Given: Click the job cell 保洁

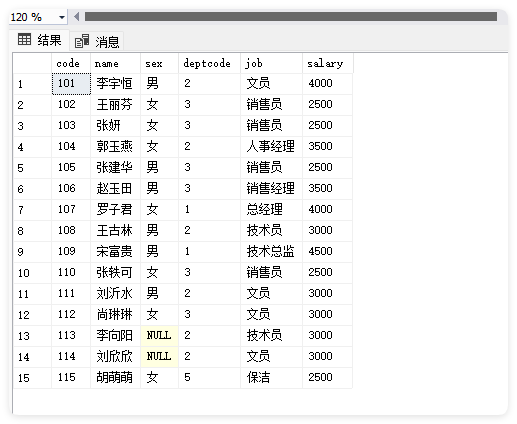Looking at the screenshot, I should point(271,378).
